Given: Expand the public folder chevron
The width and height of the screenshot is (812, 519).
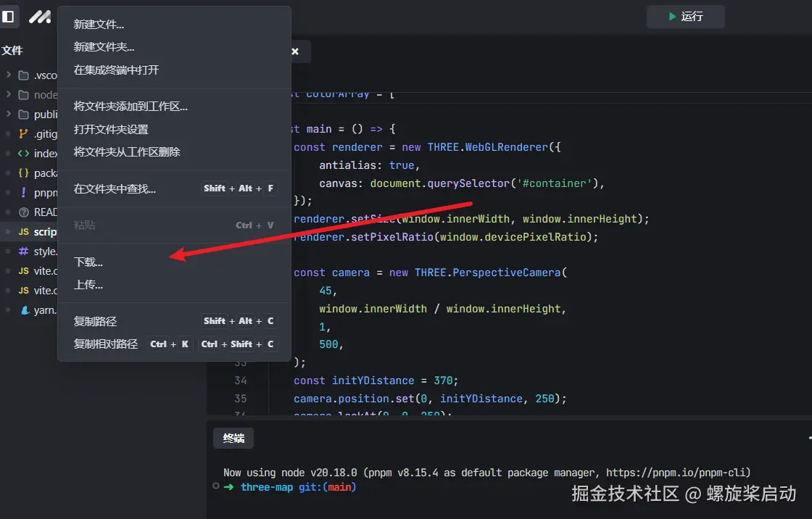Looking at the screenshot, I should [x=8, y=113].
